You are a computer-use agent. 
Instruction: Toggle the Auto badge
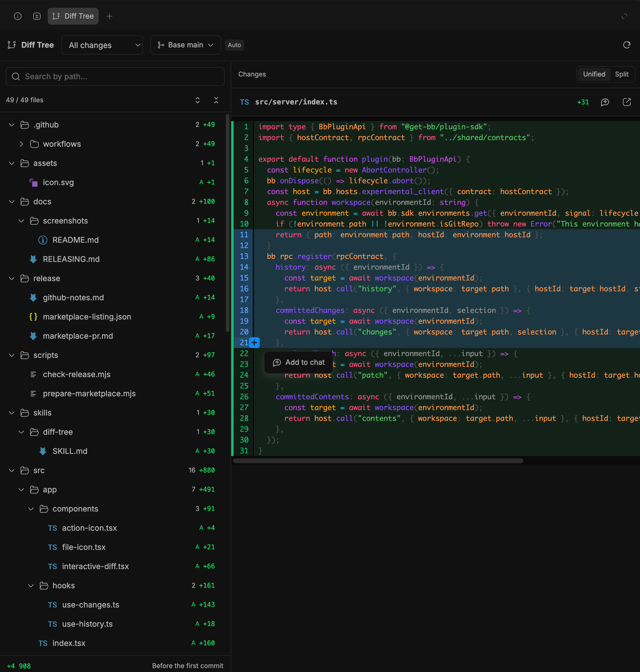pyautogui.click(x=234, y=45)
